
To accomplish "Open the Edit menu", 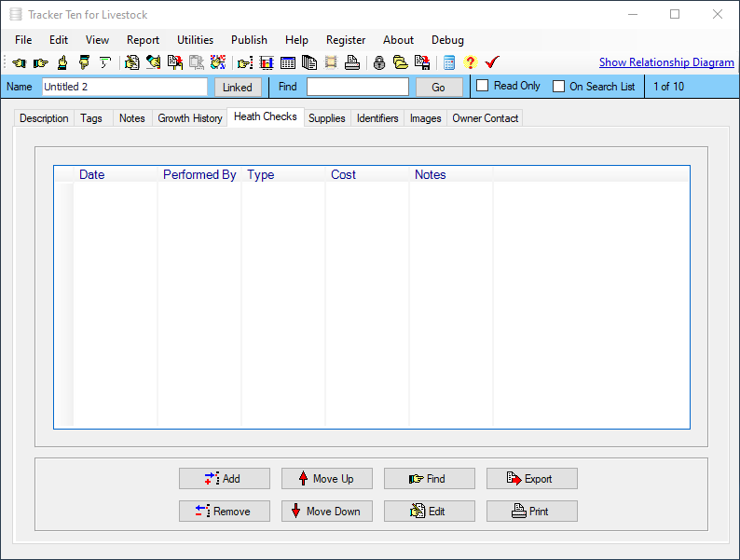I will click(59, 40).
